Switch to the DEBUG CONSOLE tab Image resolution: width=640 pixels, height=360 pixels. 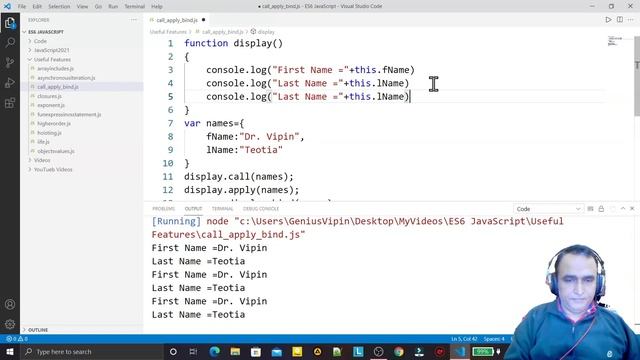coord(261,209)
